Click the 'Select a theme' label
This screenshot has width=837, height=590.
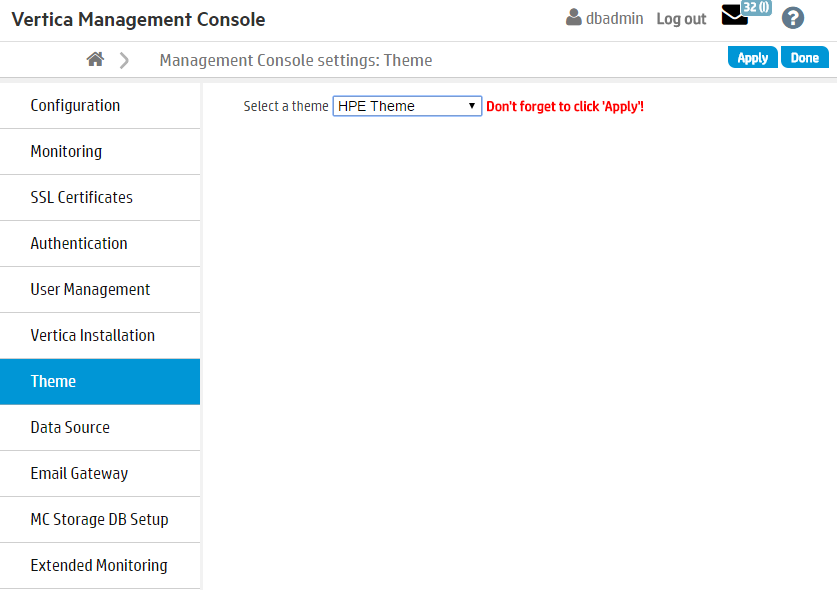[286, 106]
